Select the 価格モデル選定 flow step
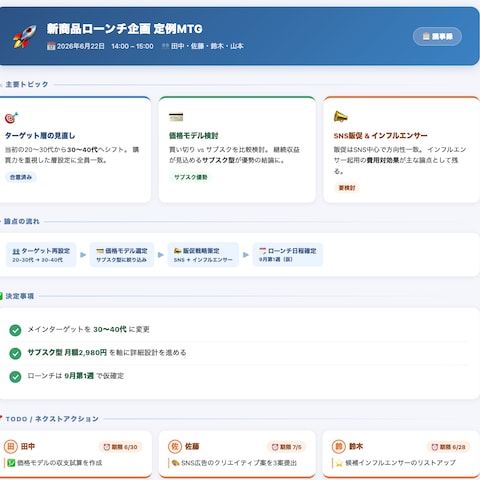 (122, 255)
